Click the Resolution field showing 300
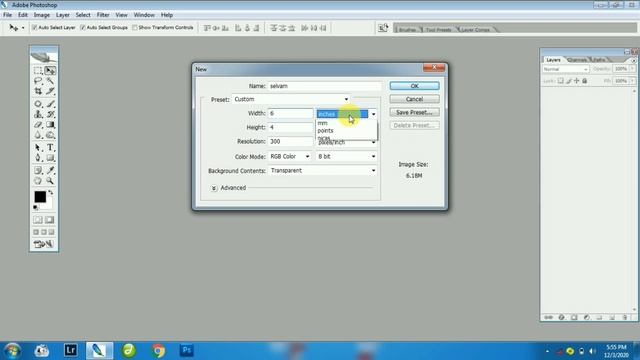640x360 pixels. tap(290, 142)
